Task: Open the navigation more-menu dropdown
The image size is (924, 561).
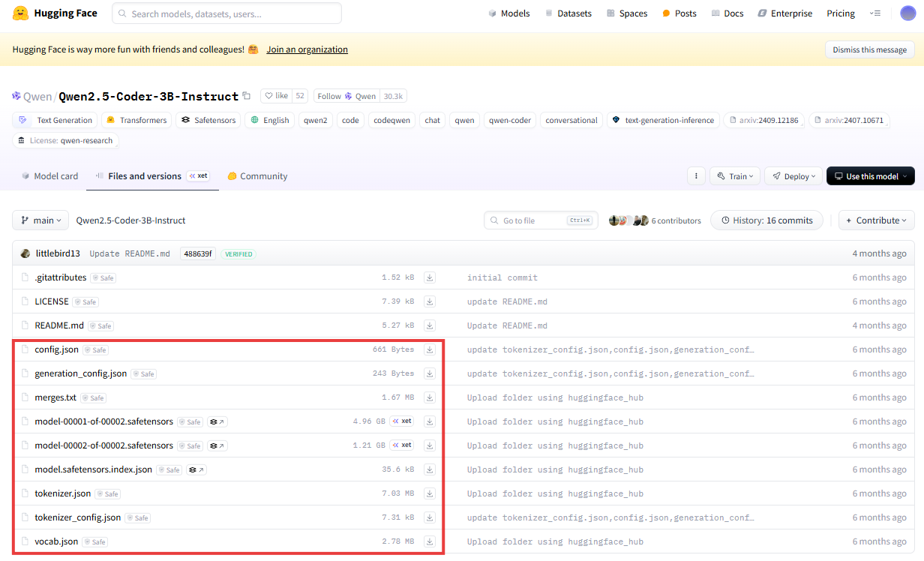Action: (x=874, y=13)
